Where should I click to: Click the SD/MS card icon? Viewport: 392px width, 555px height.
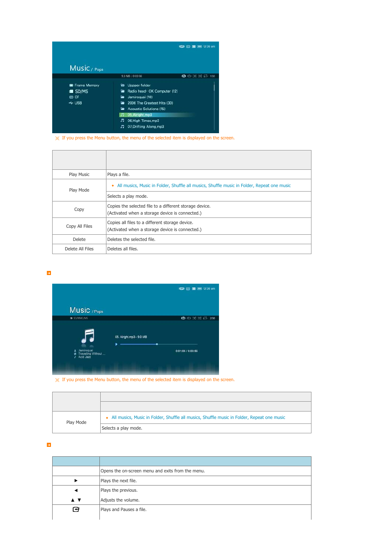click(71, 91)
